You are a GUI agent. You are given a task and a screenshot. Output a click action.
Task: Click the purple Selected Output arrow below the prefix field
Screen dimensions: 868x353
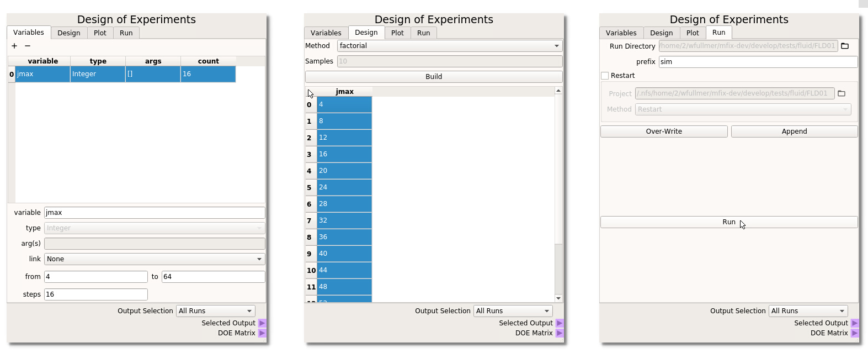coord(855,323)
